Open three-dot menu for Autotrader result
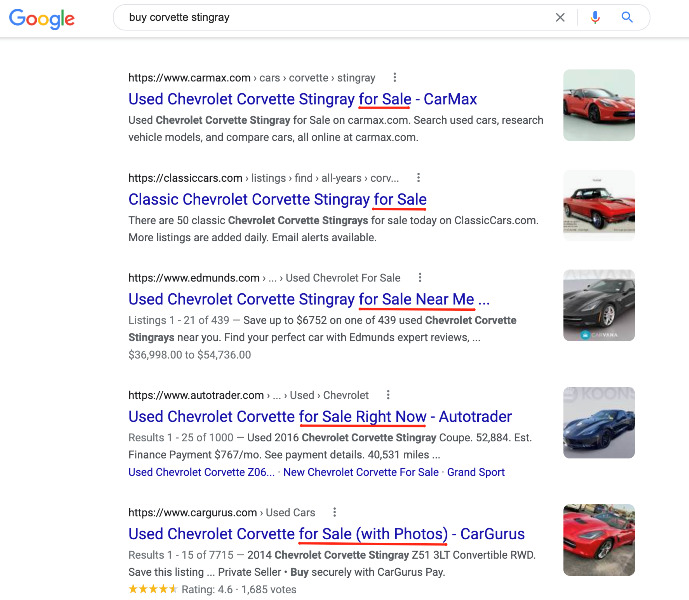This screenshot has width=689, height=600. coord(388,395)
